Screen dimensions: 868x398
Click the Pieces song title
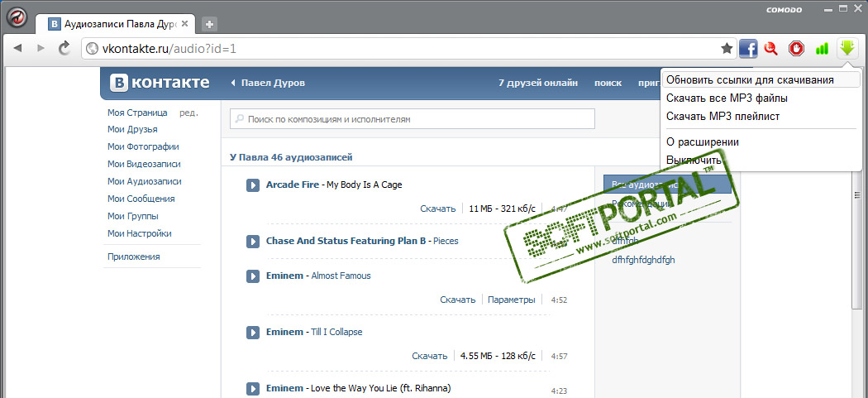(446, 241)
